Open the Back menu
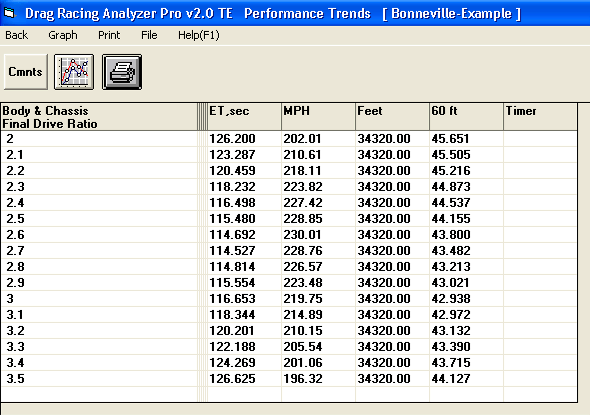Image resolution: width=590 pixels, height=415 pixels. coord(17,35)
